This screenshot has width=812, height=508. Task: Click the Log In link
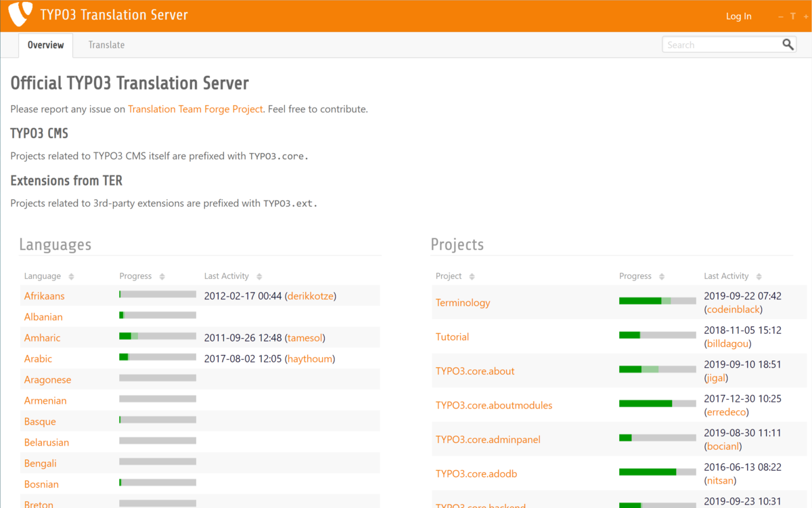point(739,16)
